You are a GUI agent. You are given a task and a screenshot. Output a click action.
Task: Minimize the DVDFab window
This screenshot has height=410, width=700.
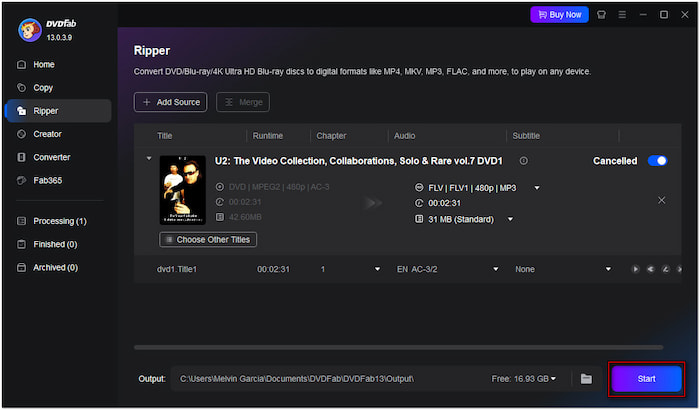click(x=643, y=15)
